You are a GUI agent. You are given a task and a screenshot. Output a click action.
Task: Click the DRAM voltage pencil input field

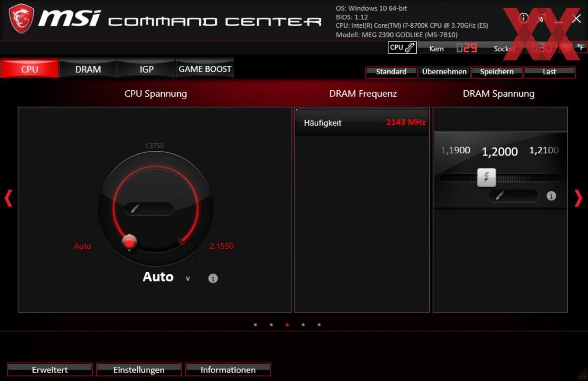pyautogui.click(x=514, y=196)
